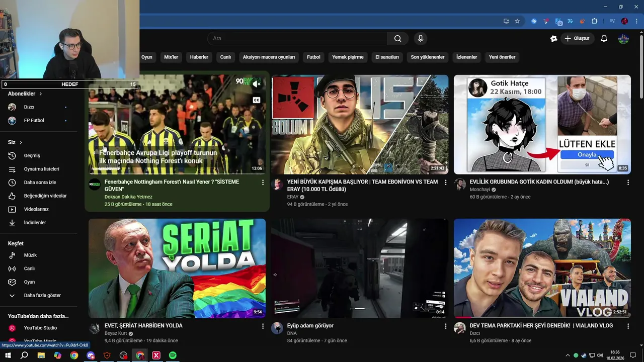Screen dimensions: 644x362
Task: Click the Oluştur create button
Action: [577, 39]
